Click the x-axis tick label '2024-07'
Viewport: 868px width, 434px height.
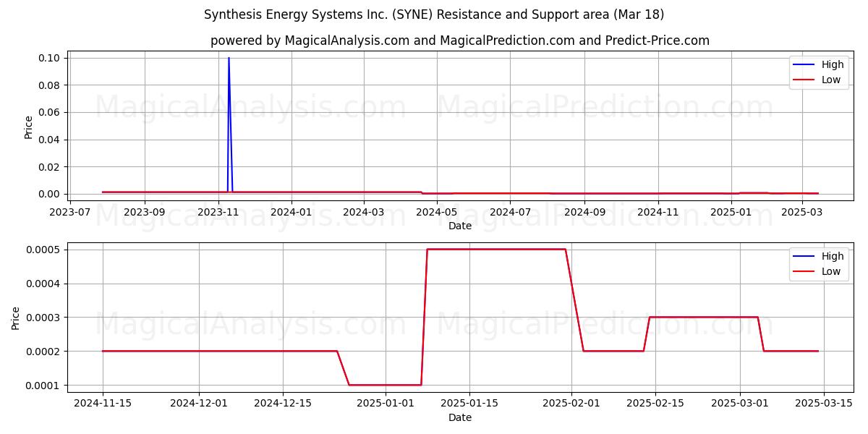point(510,212)
